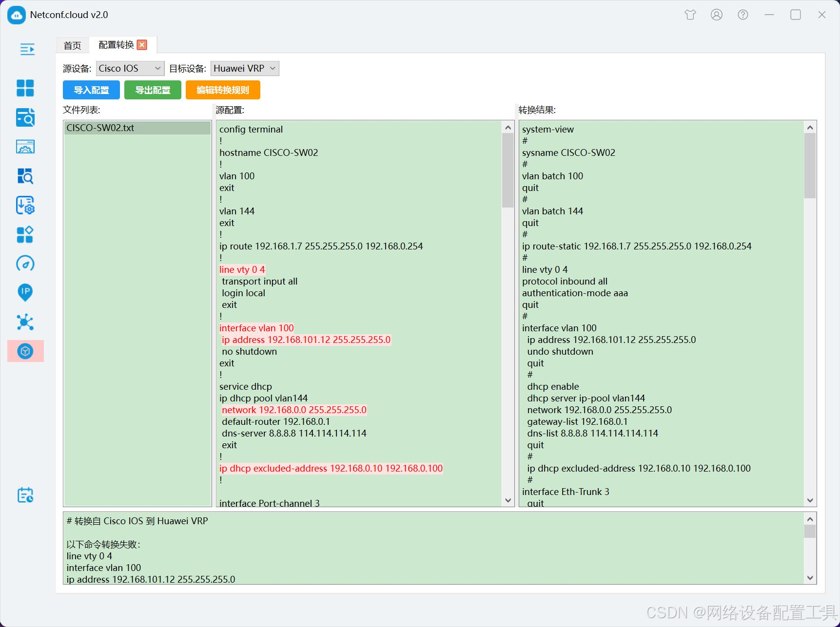The image size is (840, 627).
Task: Click highlighted 'network 192.168.0.0' source line
Action: 294,410
